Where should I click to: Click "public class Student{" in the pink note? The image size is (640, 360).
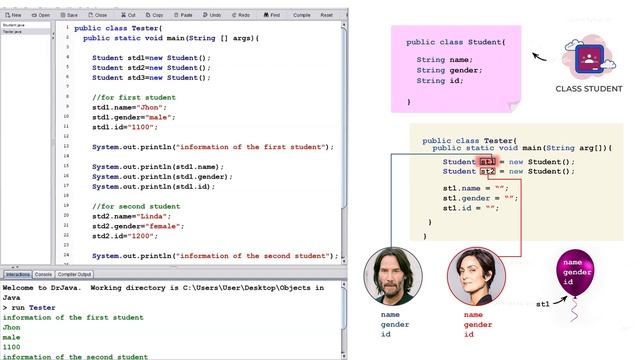click(x=456, y=42)
